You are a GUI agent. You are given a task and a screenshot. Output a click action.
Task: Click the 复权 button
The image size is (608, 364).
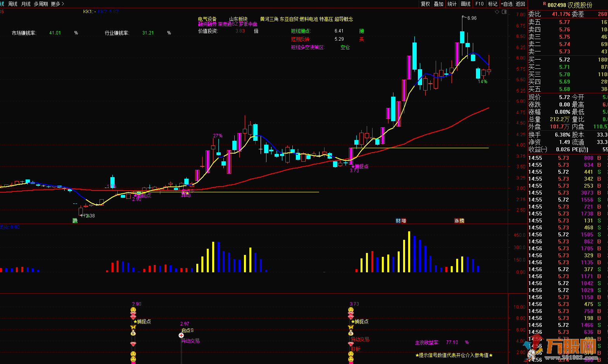tap(426, 4)
